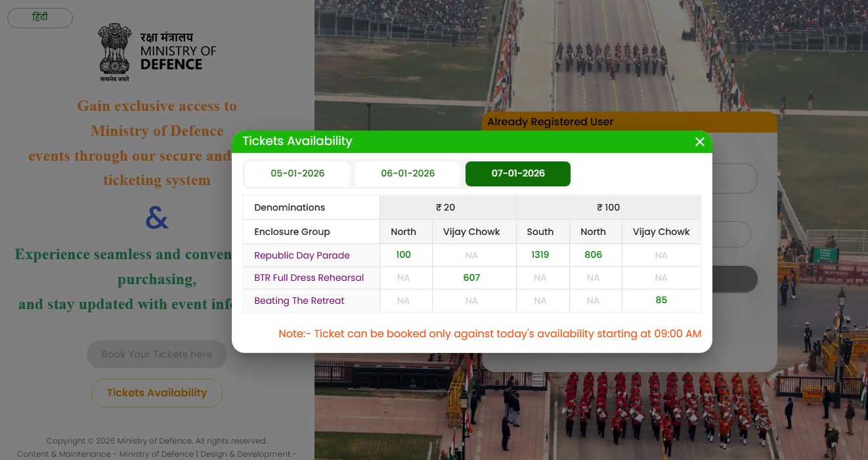Switch the site language to Hindi
868x460 pixels.
tap(39, 18)
